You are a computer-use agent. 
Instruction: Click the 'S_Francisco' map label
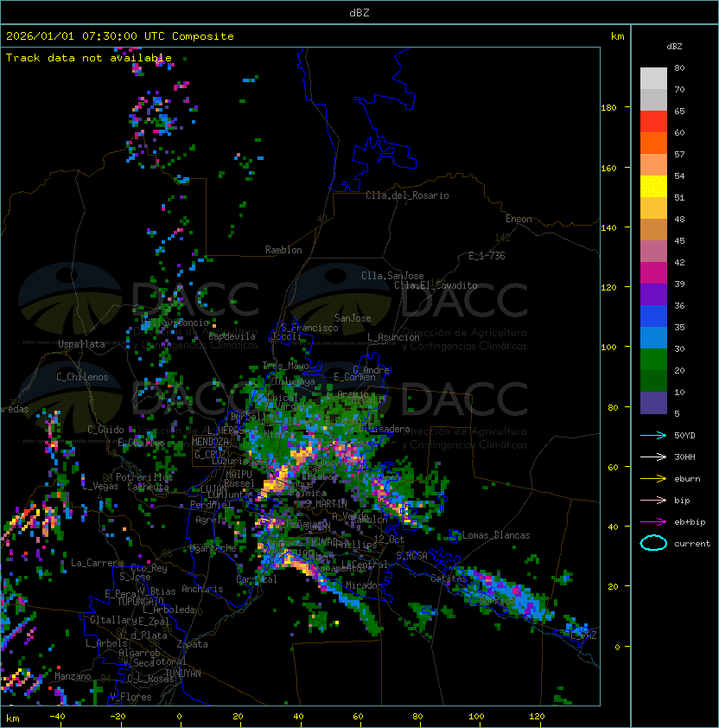click(x=309, y=329)
